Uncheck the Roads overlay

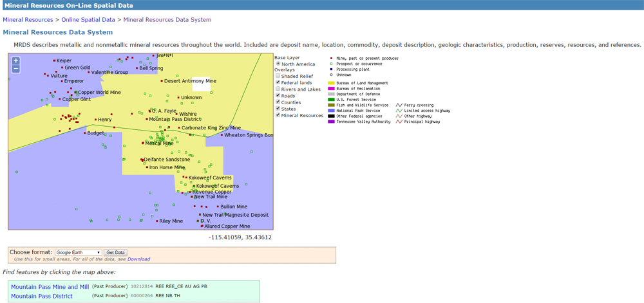pos(278,96)
